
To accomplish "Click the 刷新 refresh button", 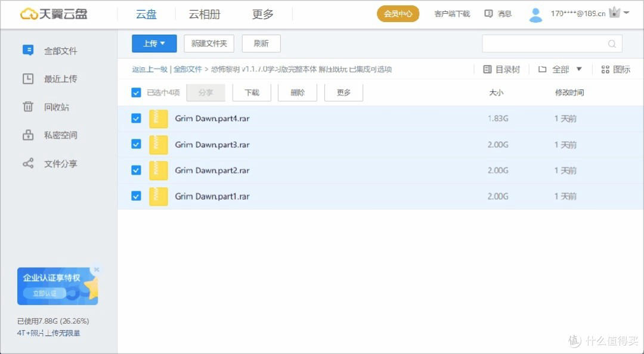I will tap(261, 44).
